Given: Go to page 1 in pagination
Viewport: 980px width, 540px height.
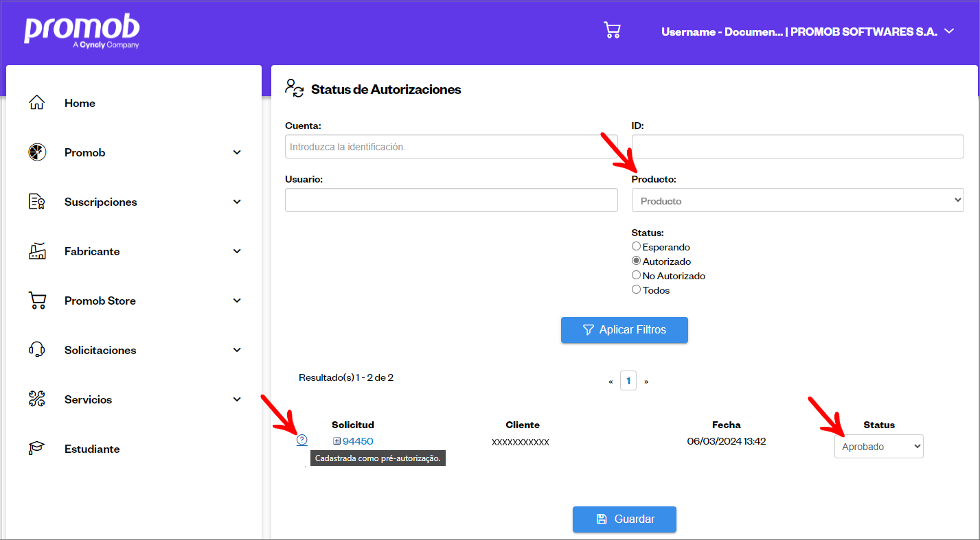Looking at the screenshot, I should [628, 380].
